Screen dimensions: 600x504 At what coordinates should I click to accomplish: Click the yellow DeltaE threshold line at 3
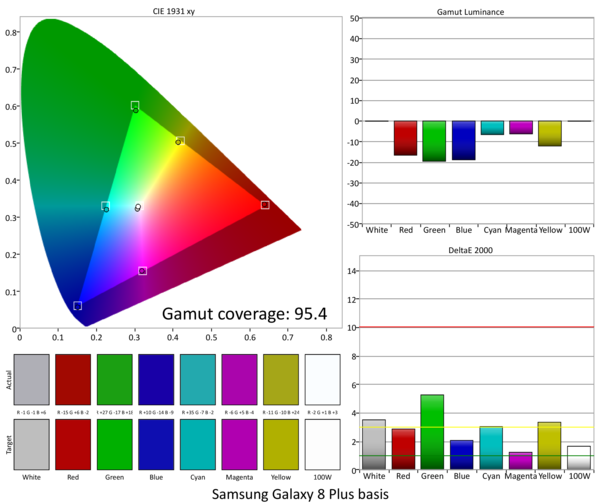pos(477,427)
